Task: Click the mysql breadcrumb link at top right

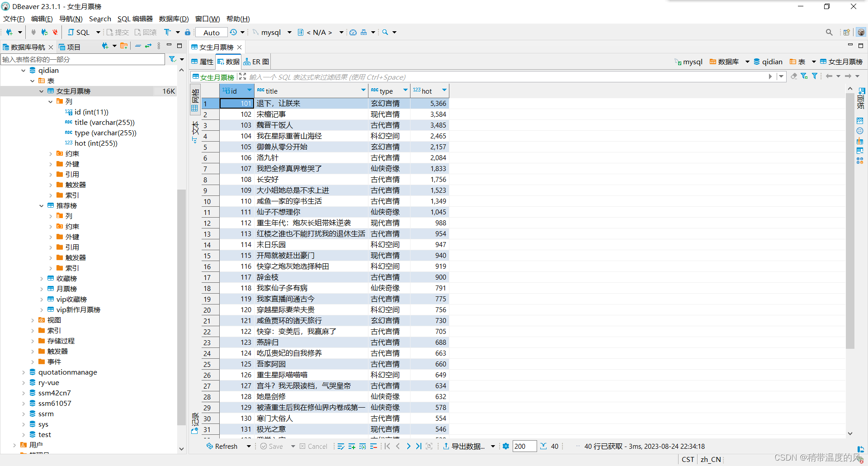Action: pos(689,62)
